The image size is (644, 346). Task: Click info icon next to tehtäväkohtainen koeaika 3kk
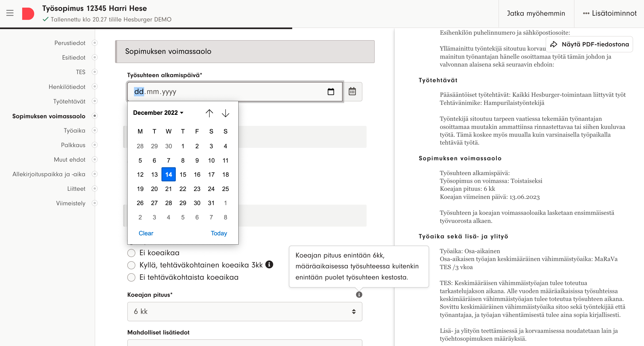[269, 264]
